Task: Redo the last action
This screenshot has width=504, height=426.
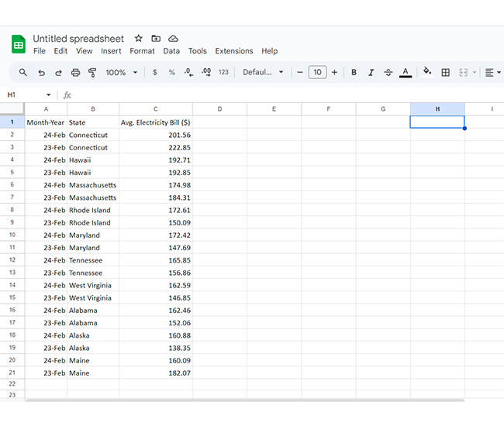Action: pyautogui.click(x=58, y=73)
